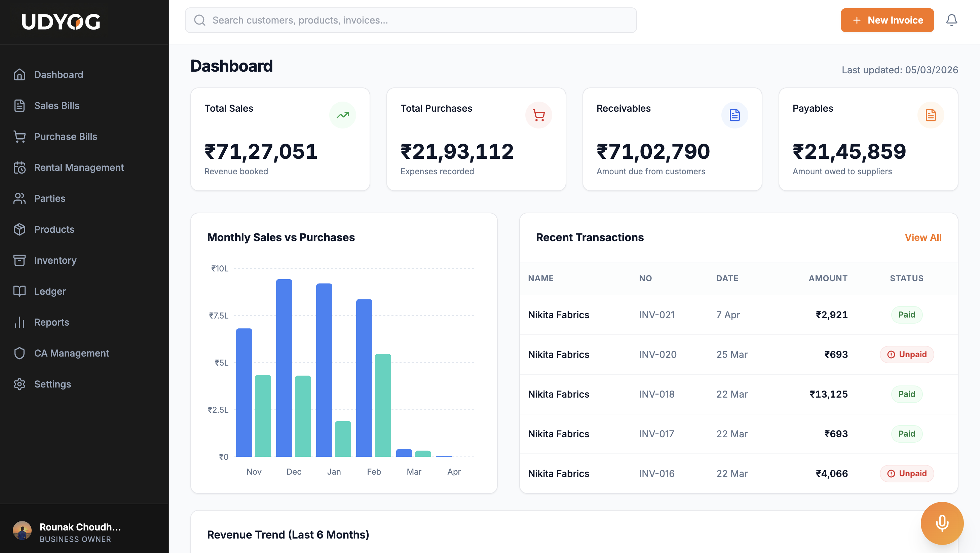
Task: Click the Purchase Bills cart icon
Action: tap(20, 136)
